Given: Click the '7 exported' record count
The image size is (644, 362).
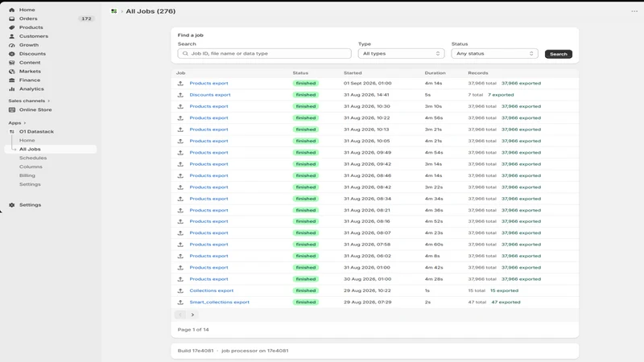Looking at the screenshot, I should tap(501, 95).
